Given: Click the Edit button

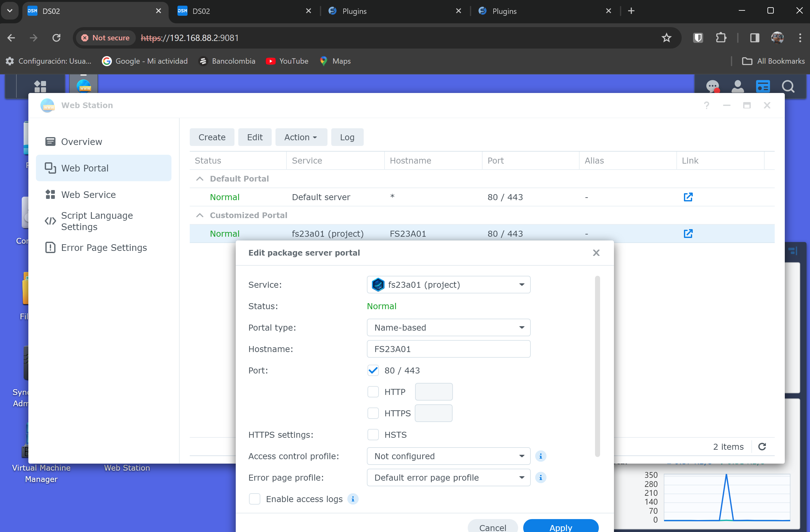Looking at the screenshot, I should 255,137.
